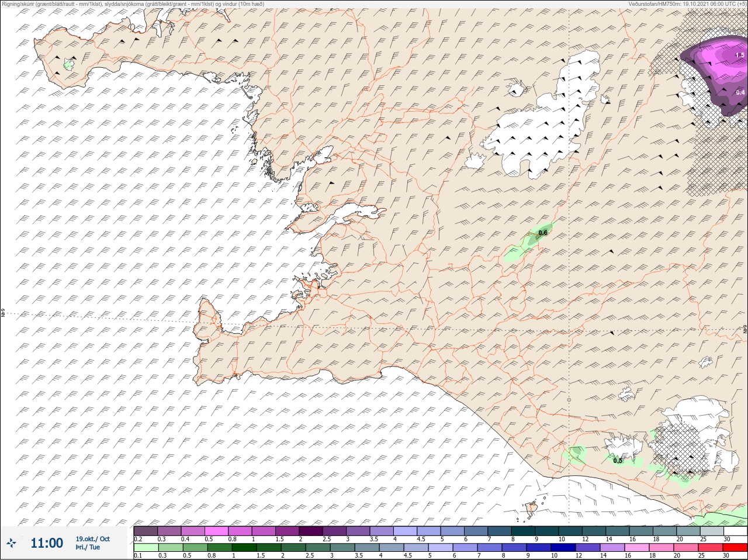Click the 'Þri./ Tue' weekday label
The height and width of the screenshot is (560, 748).
88,547
